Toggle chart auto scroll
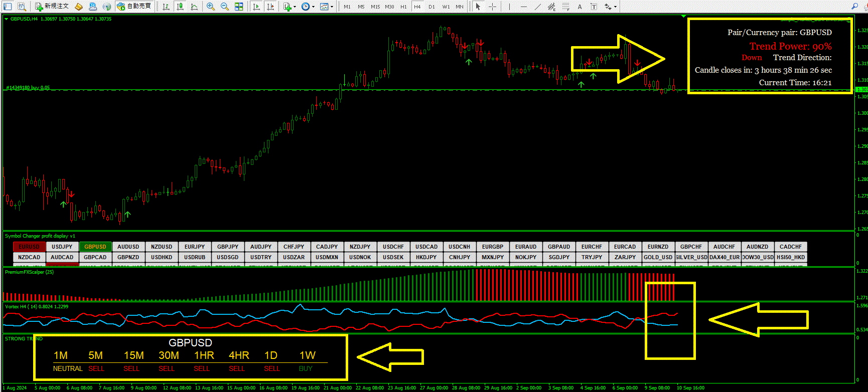 pos(256,7)
